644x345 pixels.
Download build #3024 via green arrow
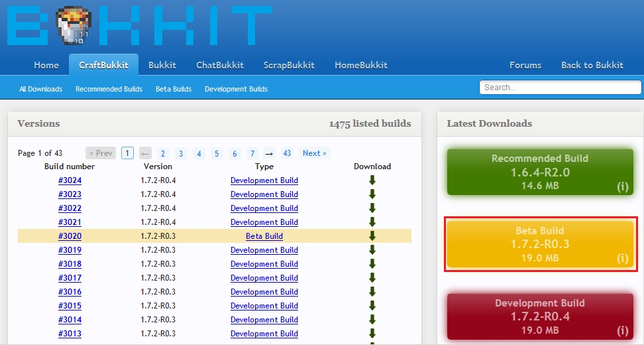372,180
